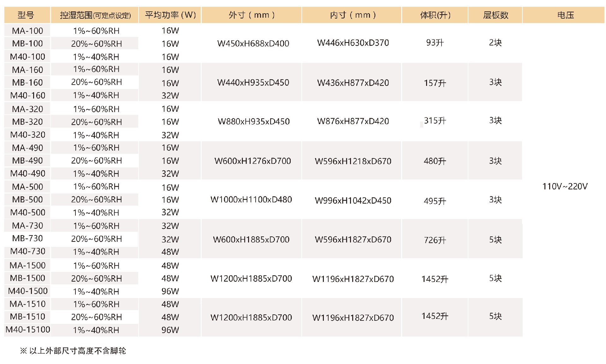Screen dimensions: 606x364
Task: Click the MB-320 model row
Action: 27,122
